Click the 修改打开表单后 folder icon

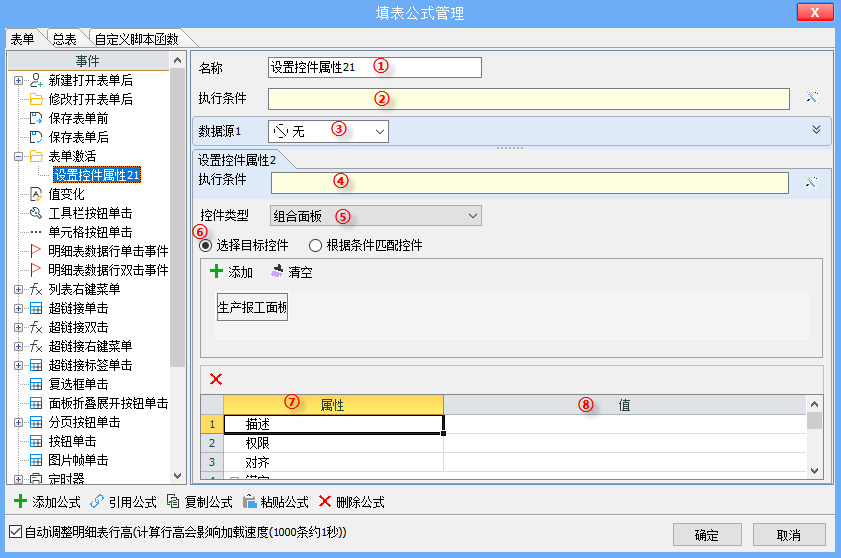click(36, 99)
